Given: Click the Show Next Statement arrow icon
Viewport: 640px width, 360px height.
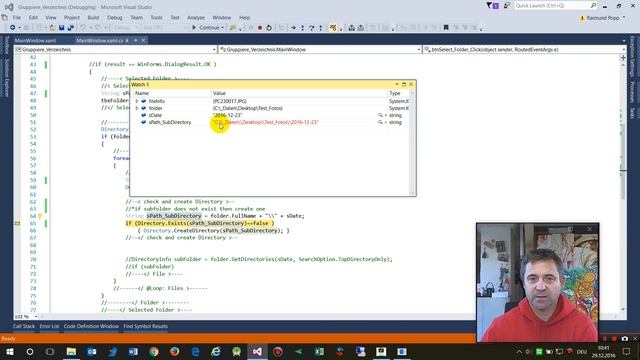Looking at the screenshot, I should pos(293,28).
